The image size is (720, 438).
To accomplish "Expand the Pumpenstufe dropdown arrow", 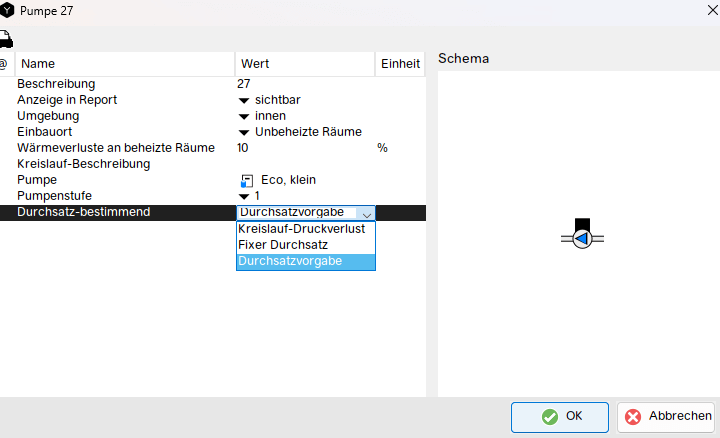I will point(243,196).
